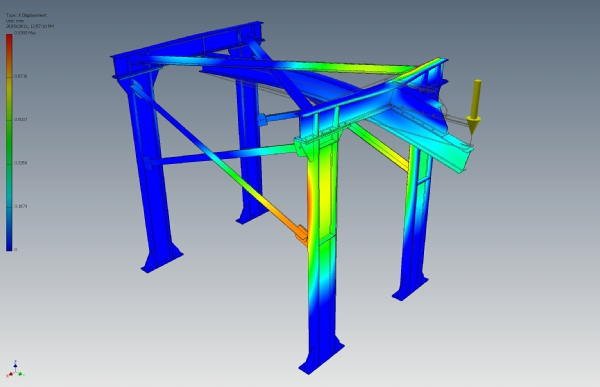Select the yellow force load arrow
The height and width of the screenshot is (387, 600).
click(x=474, y=106)
